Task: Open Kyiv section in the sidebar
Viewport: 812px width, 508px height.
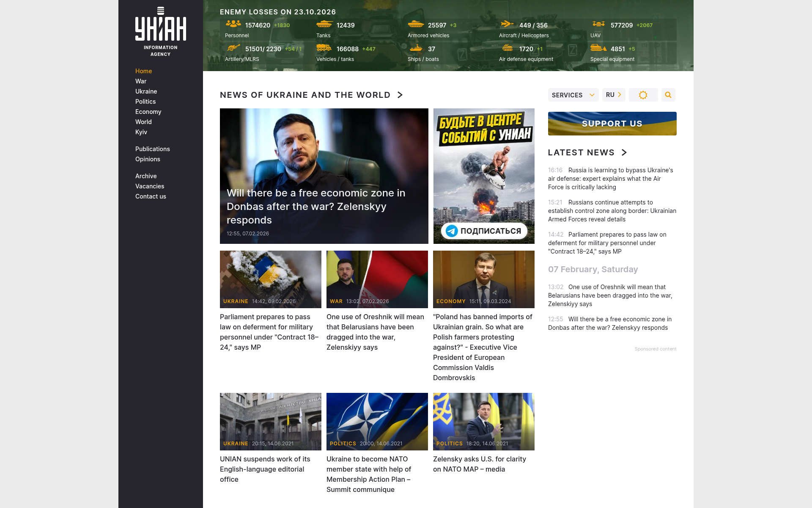Action: [141, 132]
